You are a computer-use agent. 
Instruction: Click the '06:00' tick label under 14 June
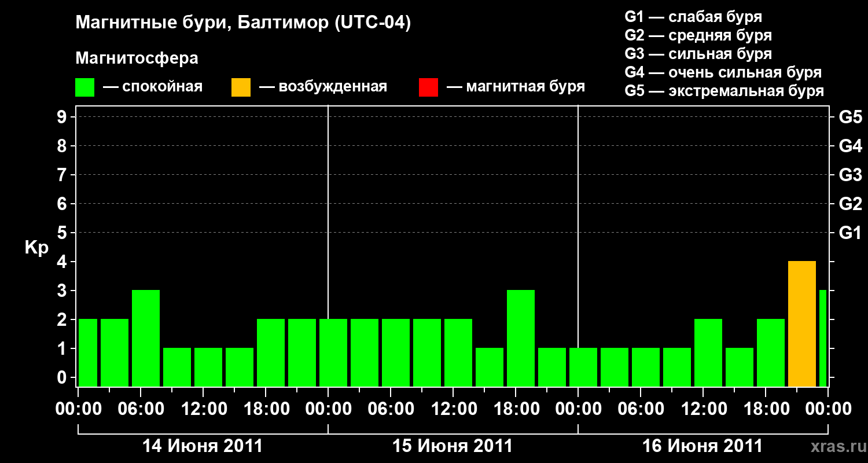141,409
